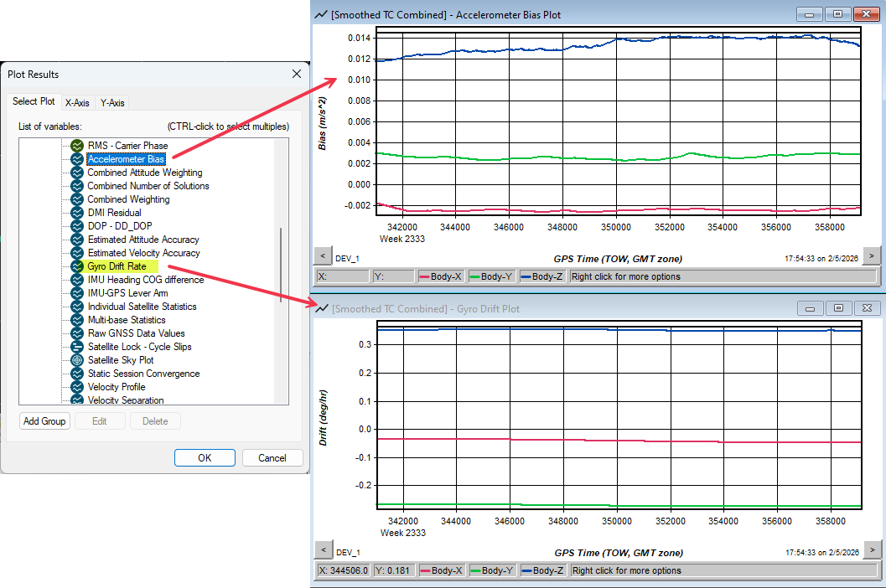Click icon beside Estimated Velocity Accuracy
Image resolution: width=886 pixels, height=588 pixels.
tap(77, 253)
